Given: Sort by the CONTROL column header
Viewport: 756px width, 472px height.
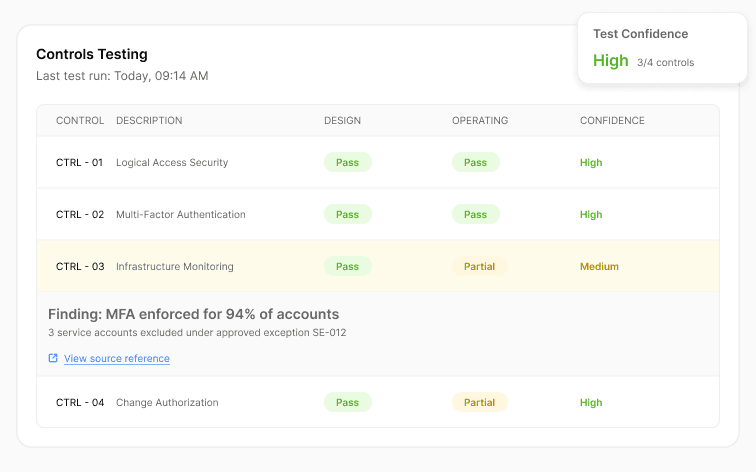Looking at the screenshot, I should (x=80, y=121).
